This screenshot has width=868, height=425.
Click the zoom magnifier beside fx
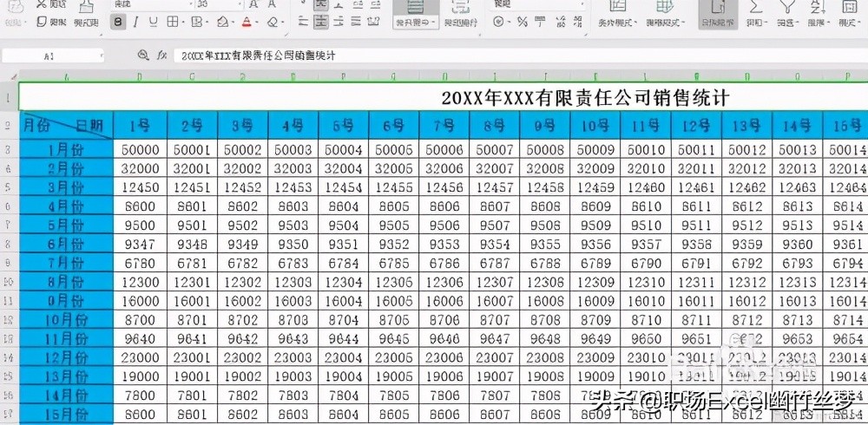143,55
